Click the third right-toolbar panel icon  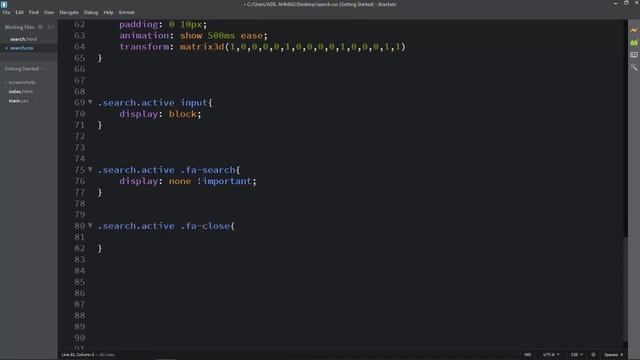point(634,55)
